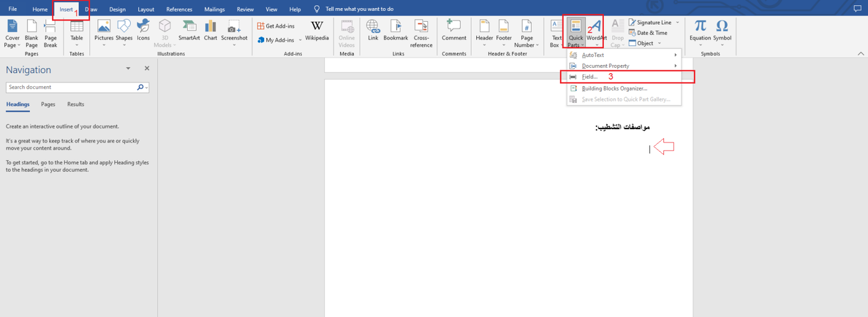Click Get Add-ins
Viewport: 868px width, 317px height.
point(276,26)
